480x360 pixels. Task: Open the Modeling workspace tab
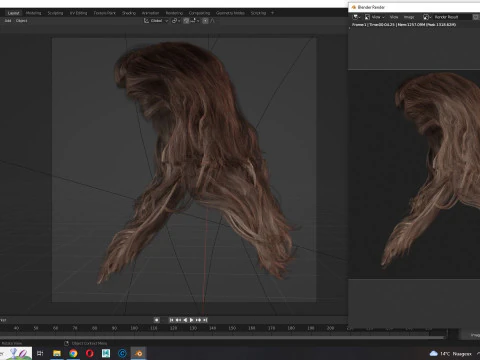(x=34, y=13)
